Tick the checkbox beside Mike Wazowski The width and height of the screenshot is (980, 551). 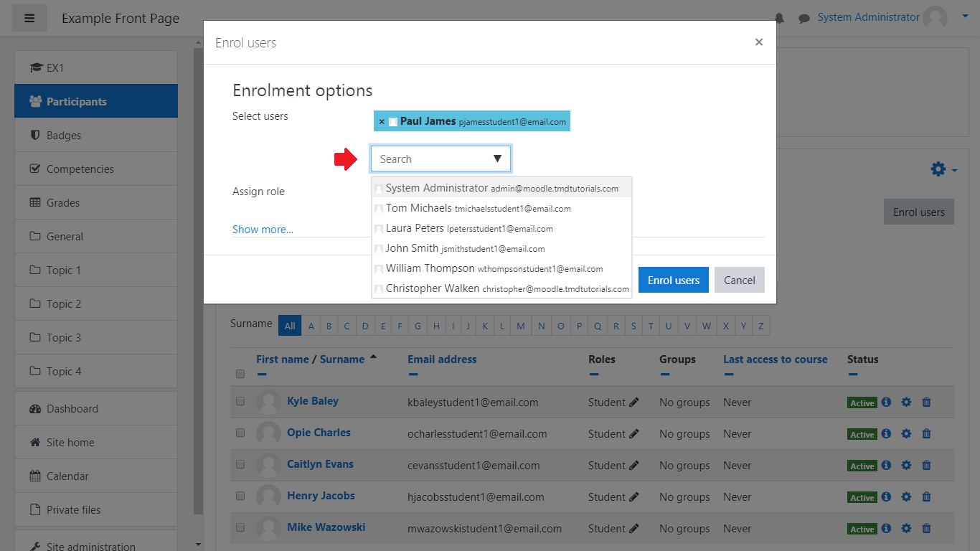240,528
